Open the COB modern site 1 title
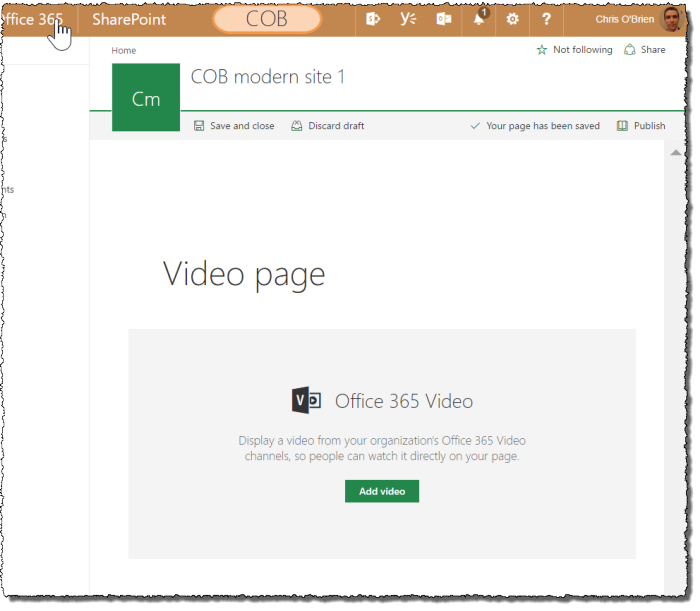Screen dimensions: 700x611 (268, 77)
